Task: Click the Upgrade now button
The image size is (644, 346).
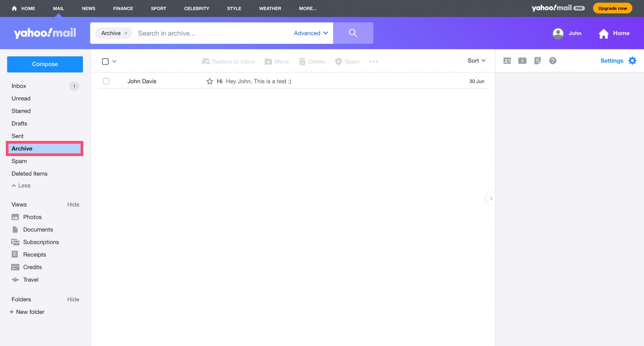Action: [x=612, y=8]
